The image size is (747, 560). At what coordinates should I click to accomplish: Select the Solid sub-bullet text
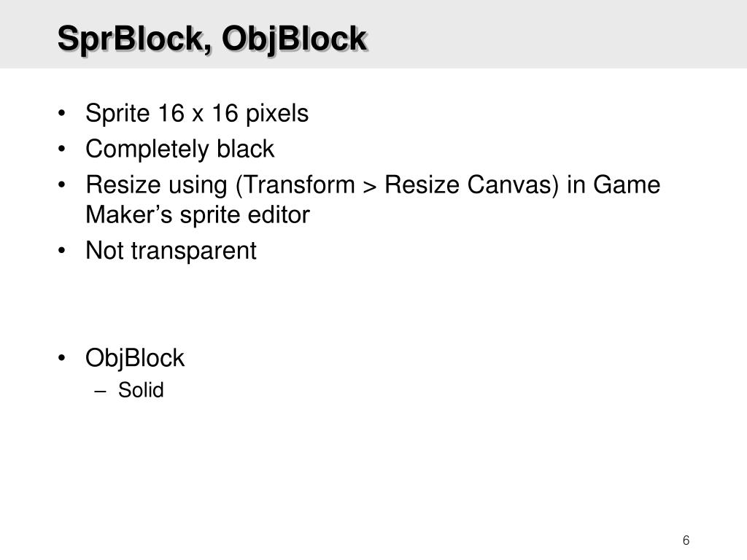point(141,390)
